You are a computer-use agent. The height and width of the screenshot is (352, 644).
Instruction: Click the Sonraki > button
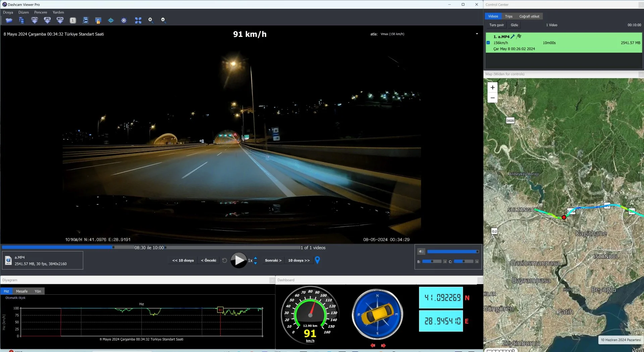[273, 260]
